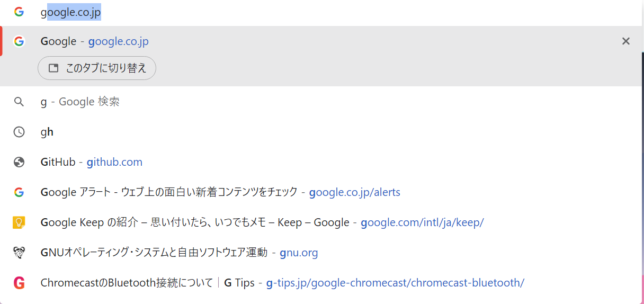Click the globe icon beside GitHub
The image size is (644, 304).
[19, 162]
